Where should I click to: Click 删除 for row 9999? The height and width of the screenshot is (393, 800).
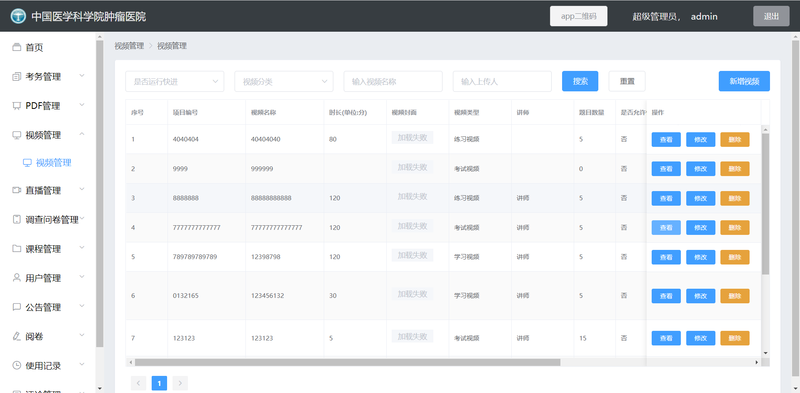pos(735,169)
